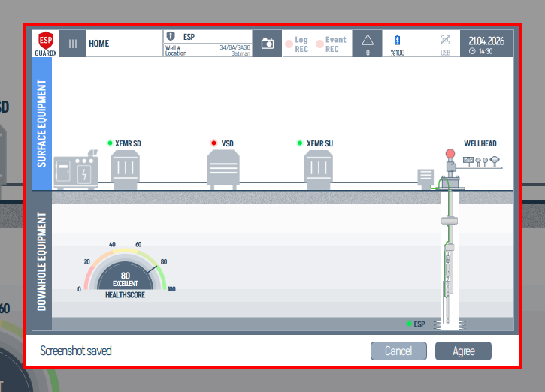Click the Well # 34/BA/SA36 field
Viewport: 545px width, 392px height.
[x=207, y=47]
